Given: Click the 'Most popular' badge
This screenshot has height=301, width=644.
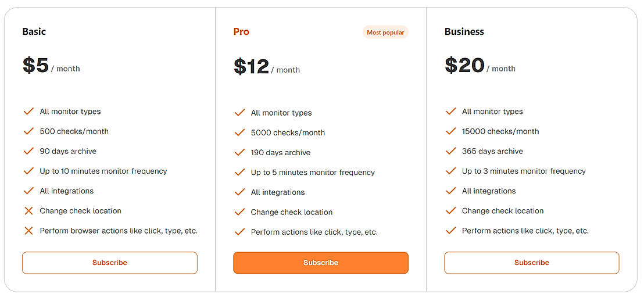Looking at the screenshot, I should (x=385, y=33).
